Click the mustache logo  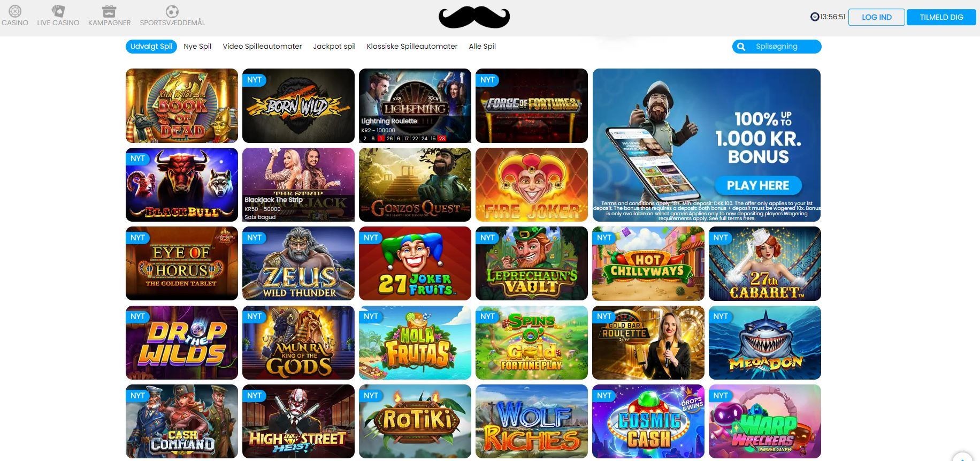[x=474, y=17]
